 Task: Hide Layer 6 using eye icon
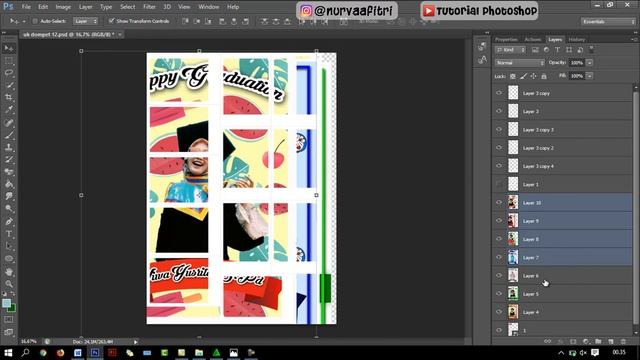tap(499, 276)
